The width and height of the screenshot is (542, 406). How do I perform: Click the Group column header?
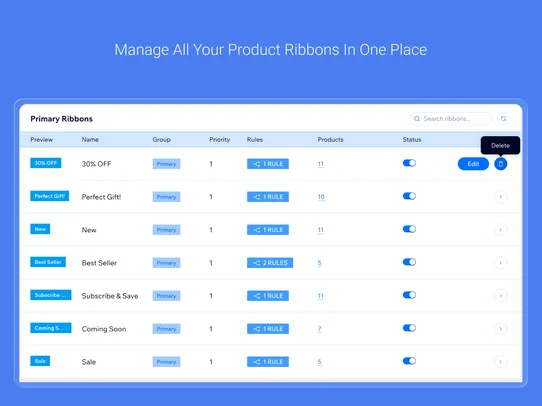pos(161,140)
